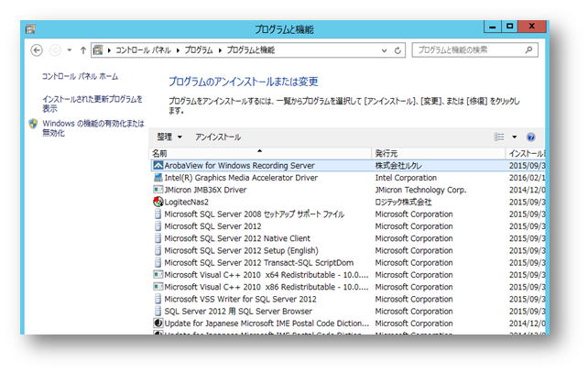Select Intel(R) Graphics Media Accelerator Driver
This screenshot has height=373, width=588.
[x=241, y=178]
